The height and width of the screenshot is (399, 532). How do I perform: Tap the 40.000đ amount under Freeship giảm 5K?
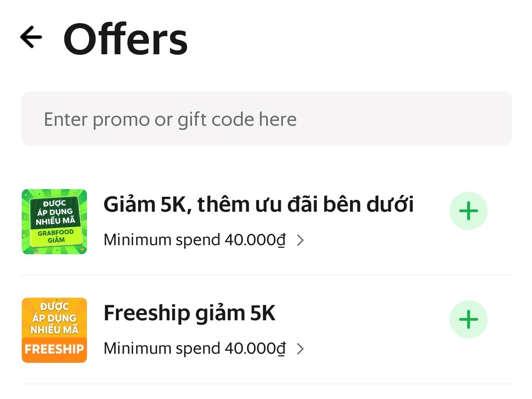coord(255,348)
